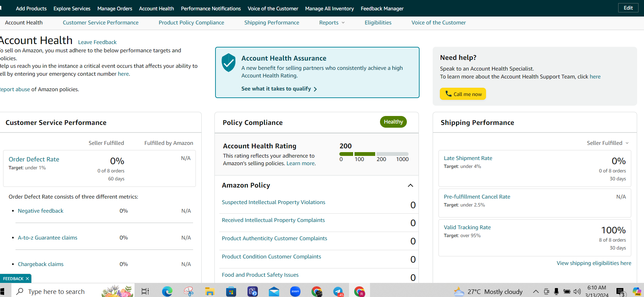The height and width of the screenshot is (297, 644).
Task: Open the Eligibilities tab
Action: (x=378, y=23)
